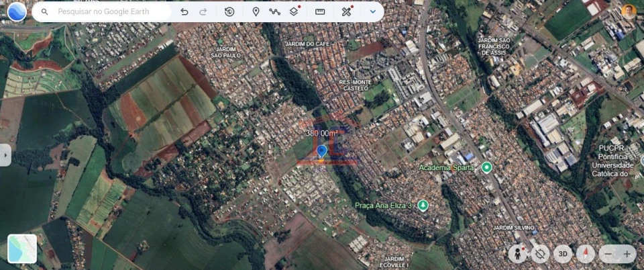644x270 pixels.
Task: Zoom out with the minus button
Action: (x=608, y=254)
